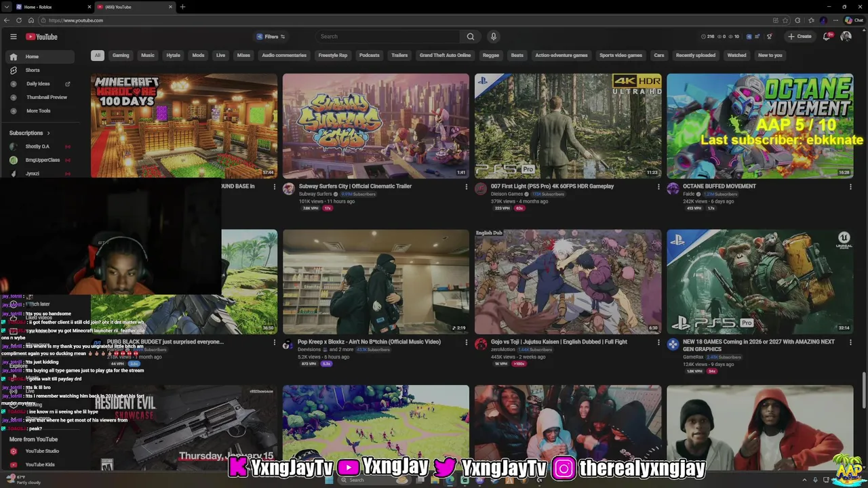Open Shorts in the sidebar
The width and height of the screenshot is (868, 488).
41,70
